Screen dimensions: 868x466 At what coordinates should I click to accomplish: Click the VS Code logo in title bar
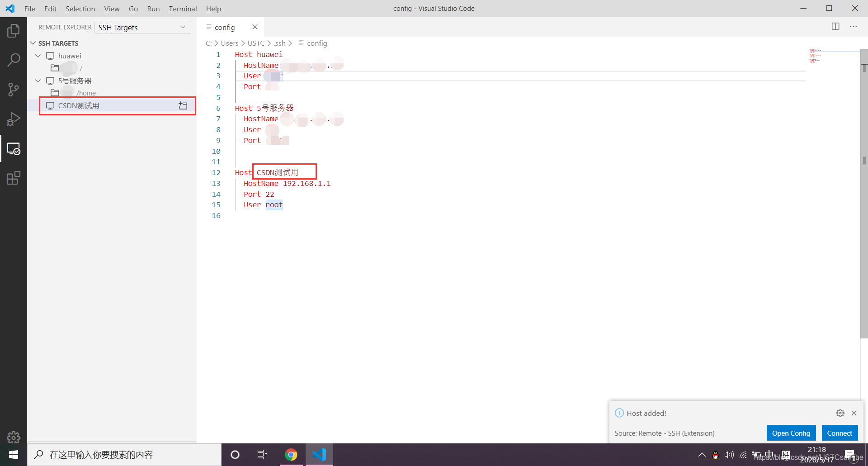(10, 9)
